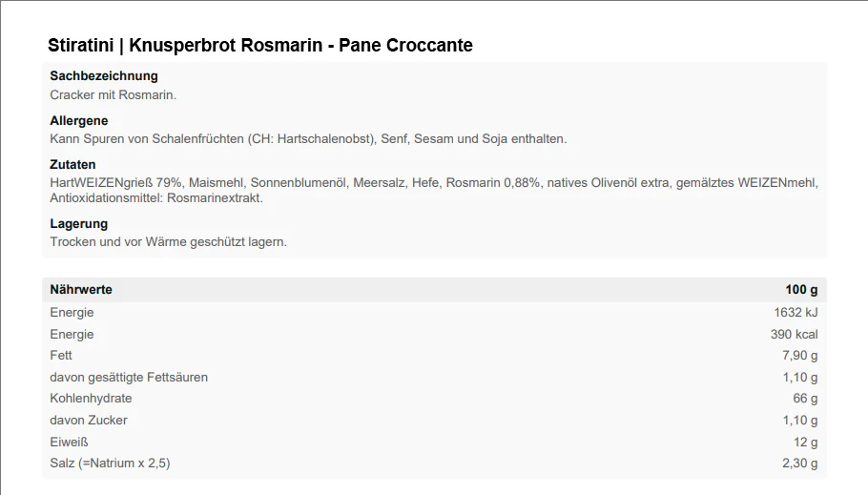Click the 2,30 g salt value
868x495 pixels.
point(799,464)
